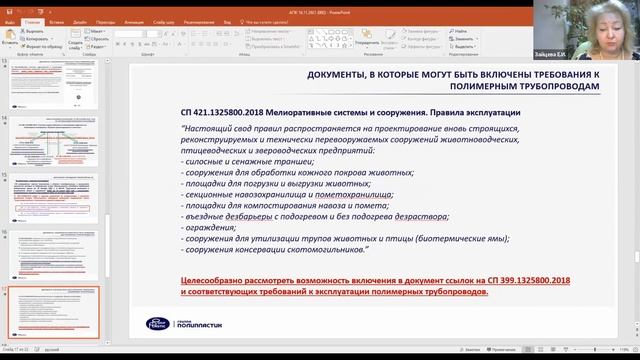Image resolution: width=640 pixels, height=360 pixels.
Task: Open the Выделить (Select) dropdown
Action: click(x=463, y=47)
